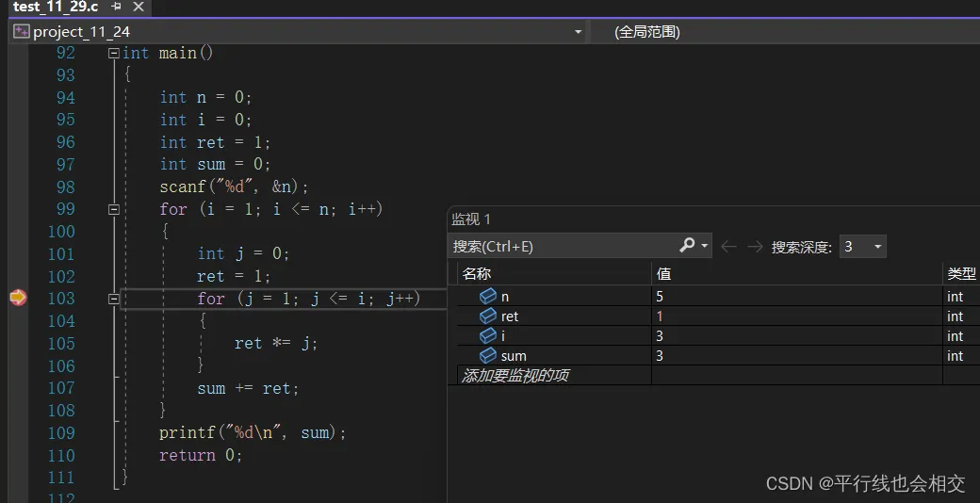
Task: Click the magnifier search icon in watch panel
Action: click(688, 245)
